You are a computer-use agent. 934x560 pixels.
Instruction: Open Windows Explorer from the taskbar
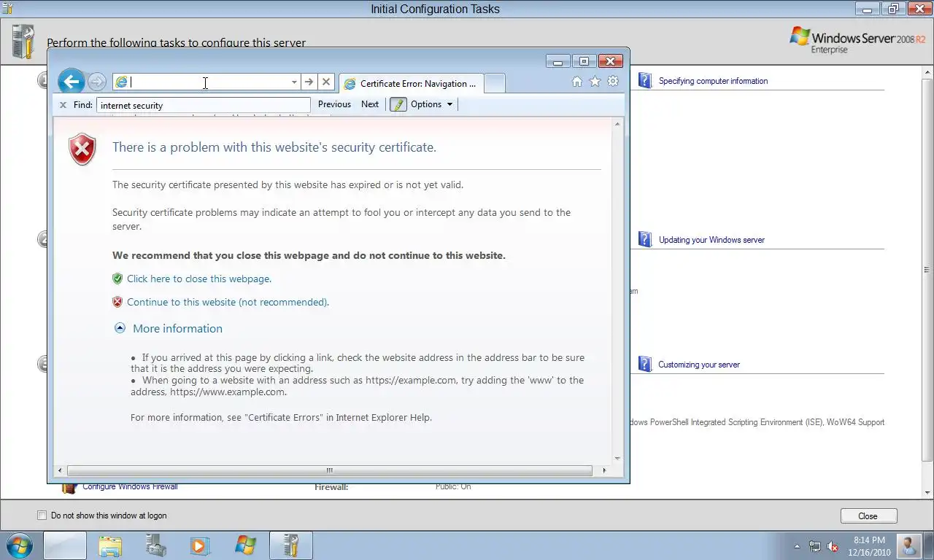(110, 545)
